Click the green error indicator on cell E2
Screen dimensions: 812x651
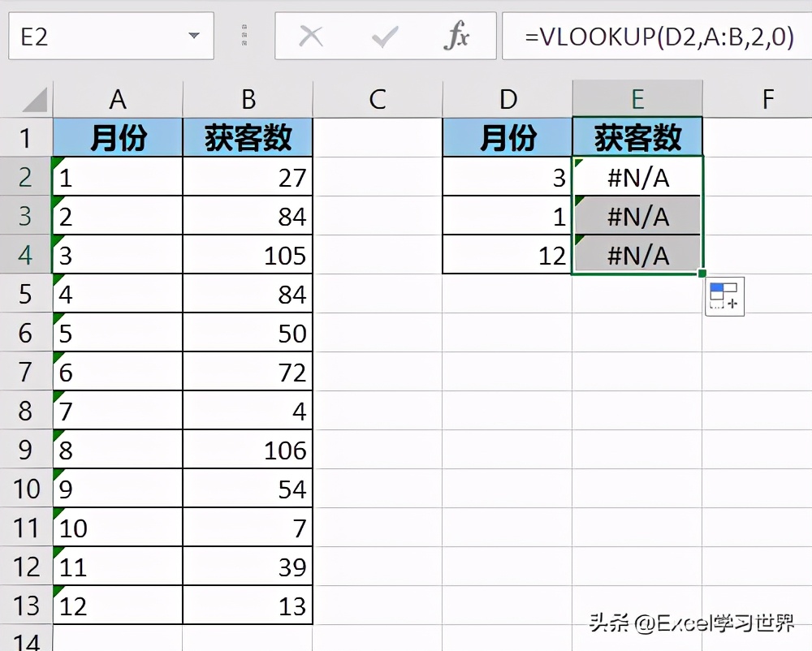578,160
